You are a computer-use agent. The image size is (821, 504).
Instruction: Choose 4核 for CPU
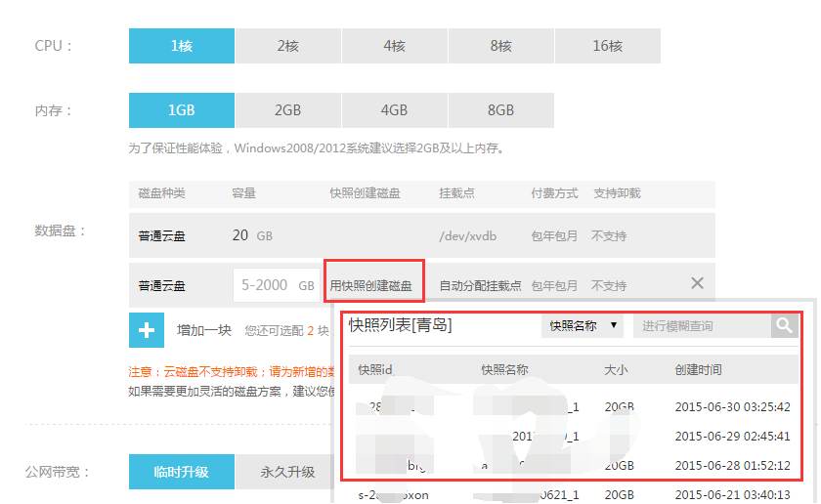tap(394, 46)
